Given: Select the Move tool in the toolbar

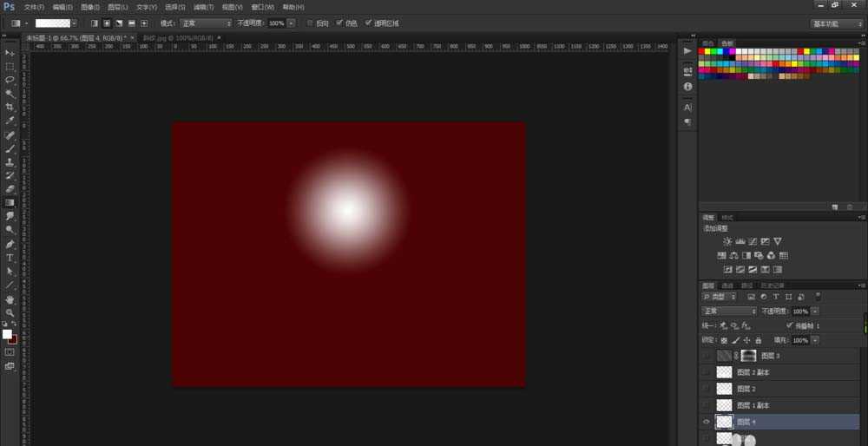Looking at the screenshot, I should click(x=10, y=53).
